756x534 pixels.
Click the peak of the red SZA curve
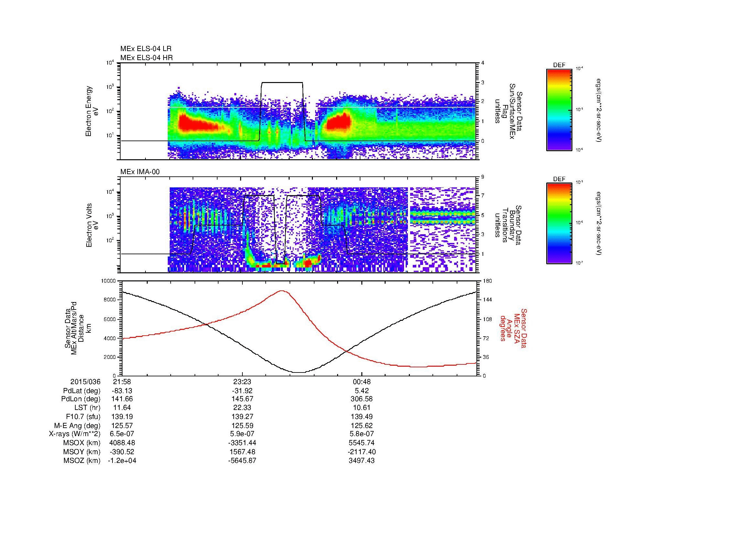coord(282,291)
